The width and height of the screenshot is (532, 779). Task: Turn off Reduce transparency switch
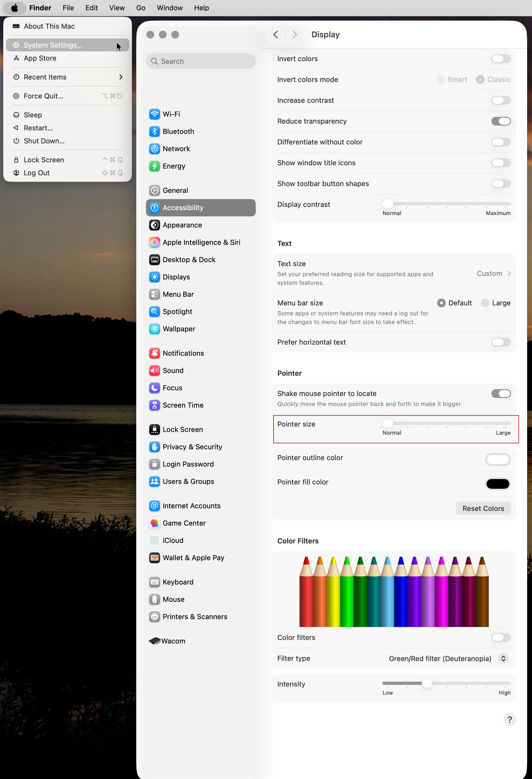(x=501, y=121)
